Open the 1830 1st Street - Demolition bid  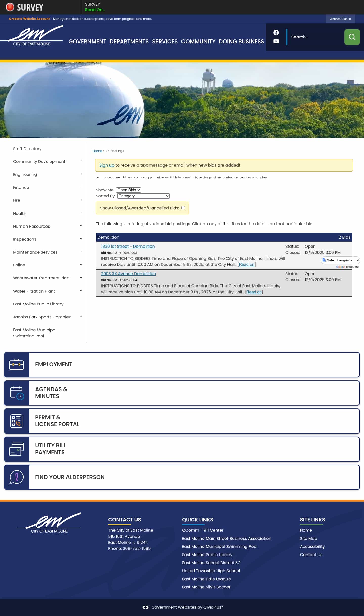128,246
